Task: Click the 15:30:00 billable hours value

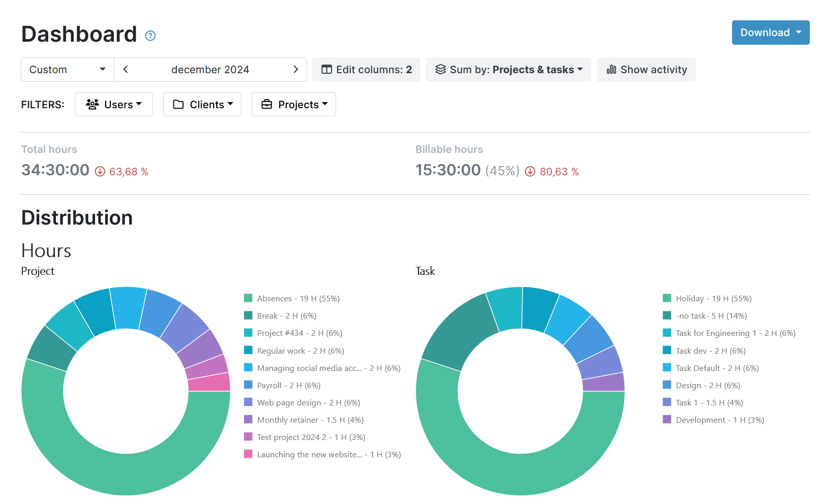Action: coord(448,170)
